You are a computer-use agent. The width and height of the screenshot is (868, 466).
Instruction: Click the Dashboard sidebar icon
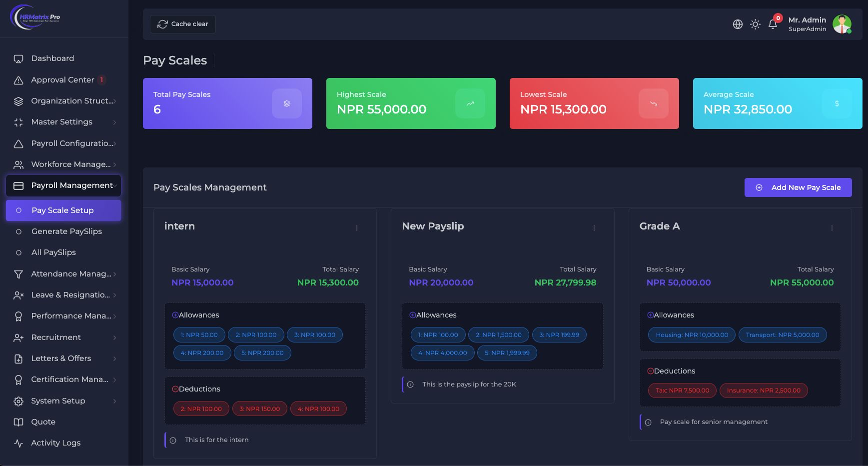pos(18,59)
